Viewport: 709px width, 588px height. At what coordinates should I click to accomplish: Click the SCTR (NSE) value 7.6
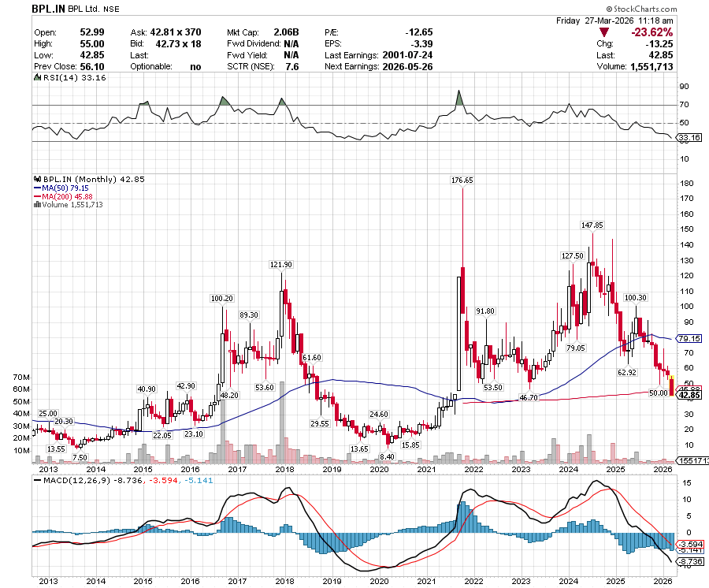click(292, 66)
